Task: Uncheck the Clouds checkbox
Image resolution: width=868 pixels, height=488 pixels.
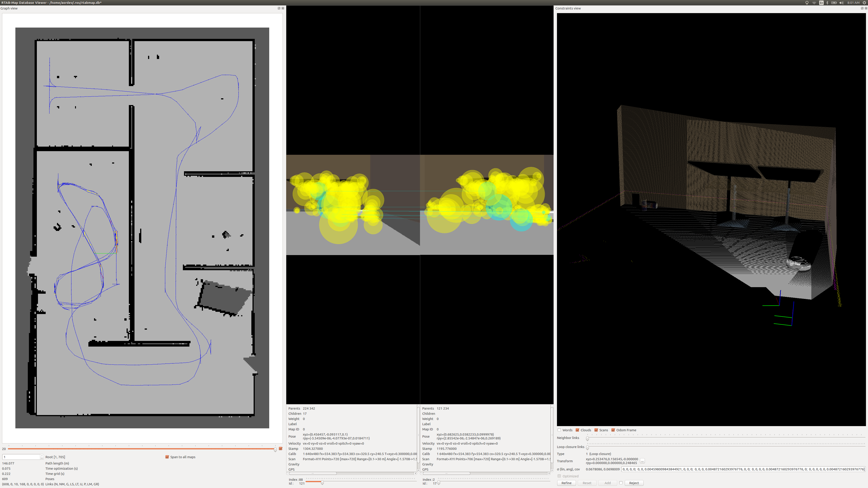Action: pos(578,430)
